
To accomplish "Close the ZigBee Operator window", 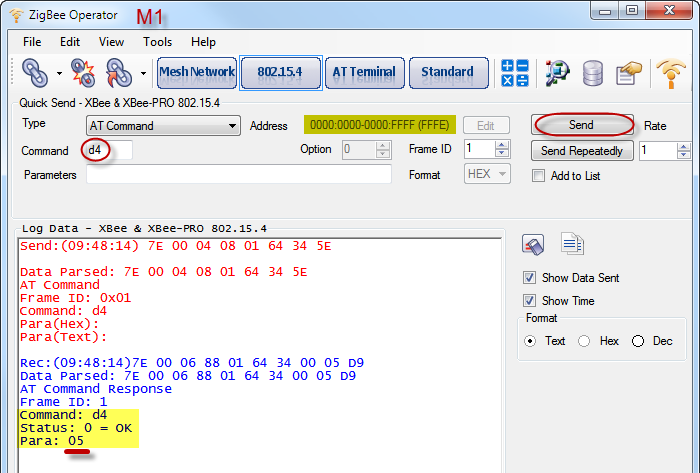I will tap(669, 11).
